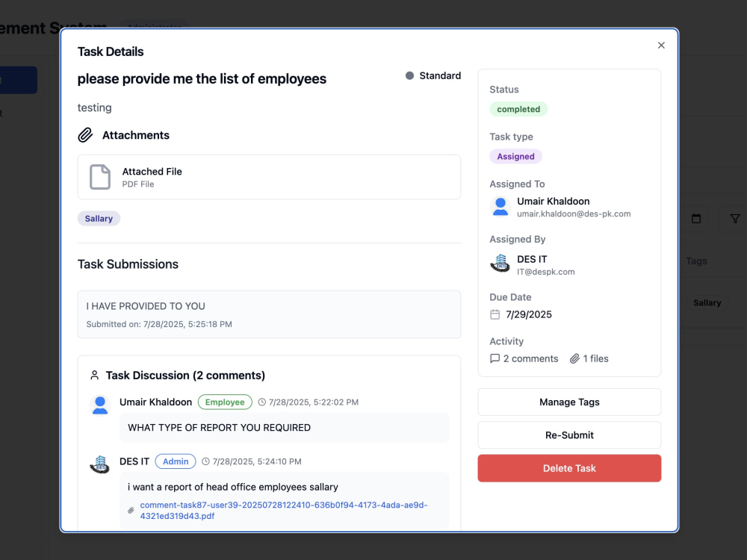Click the calendar icon in the background toolbar
Screen dimensions: 747x560
tap(696, 219)
